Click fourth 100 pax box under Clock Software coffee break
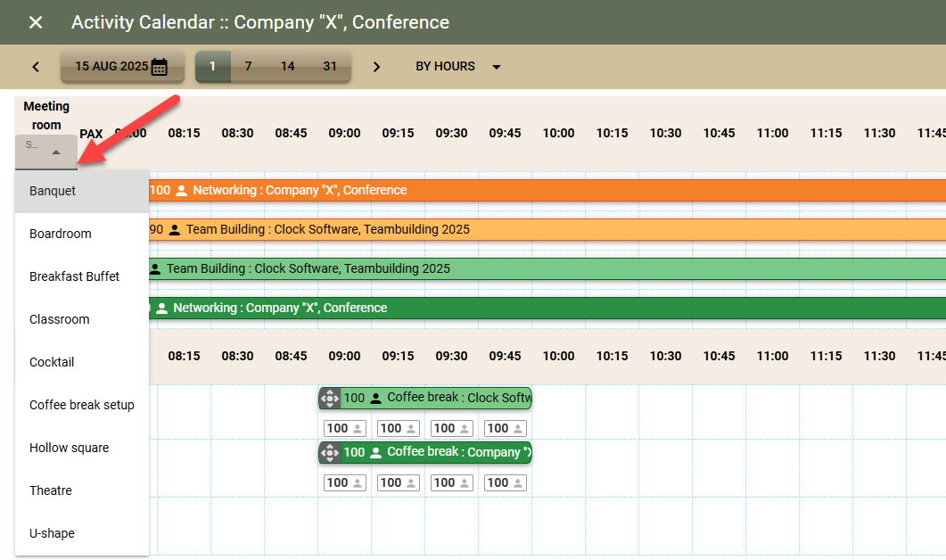The width and height of the screenshot is (946, 560). click(x=506, y=428)
